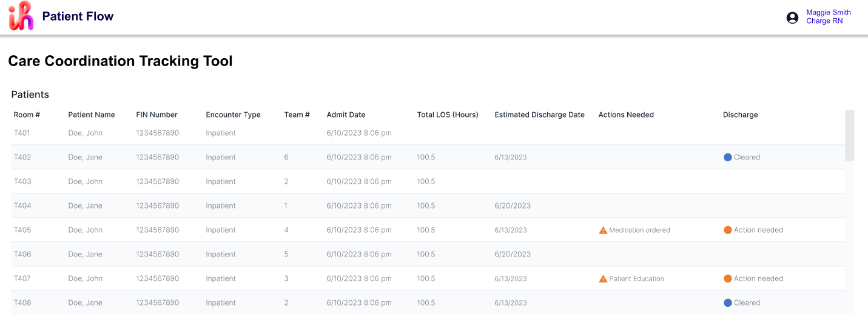Select room T405 cell
The image size is (868, 328).
click(22, 230)
